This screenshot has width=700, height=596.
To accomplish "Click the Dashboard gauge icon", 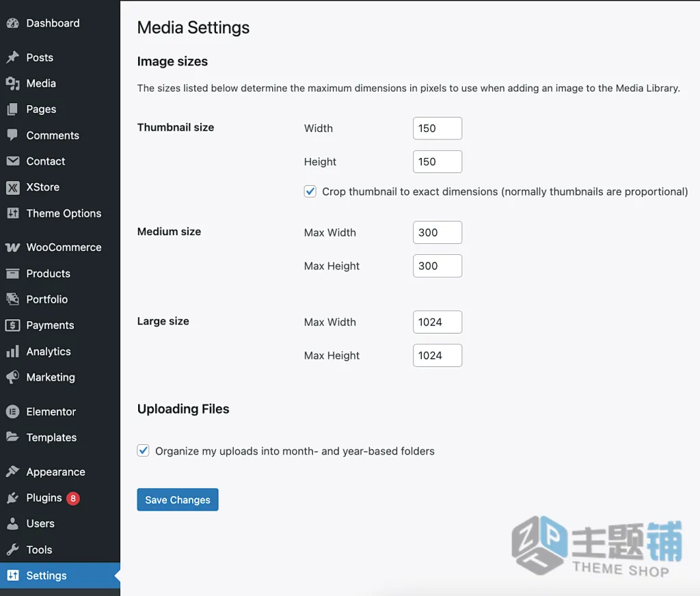I will coord(13,23).
